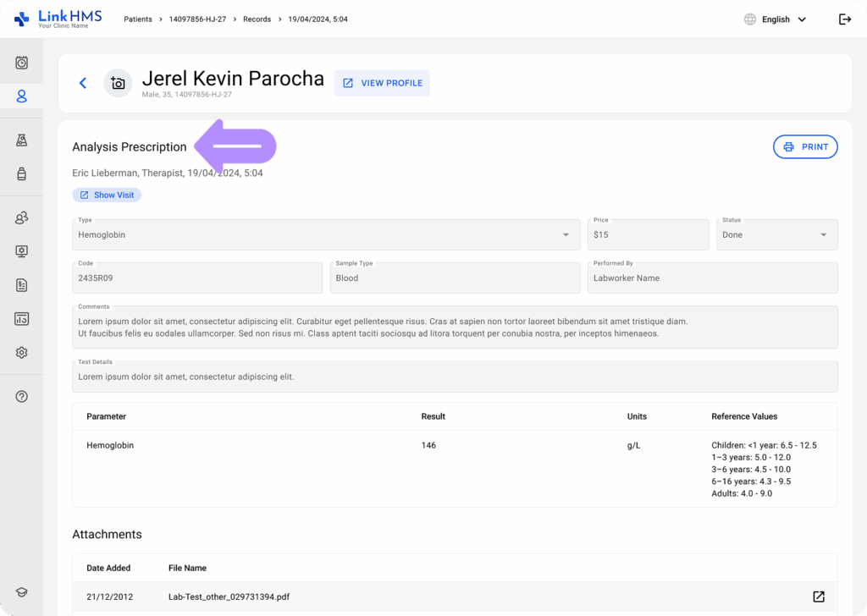The width and height of the screenshot is (867, 616).
Task: Click the Parameter column header
Action: [x=106, y=416]
